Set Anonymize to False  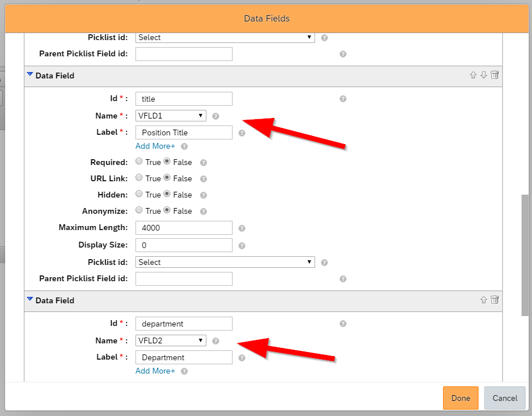[x=167, y=210]
